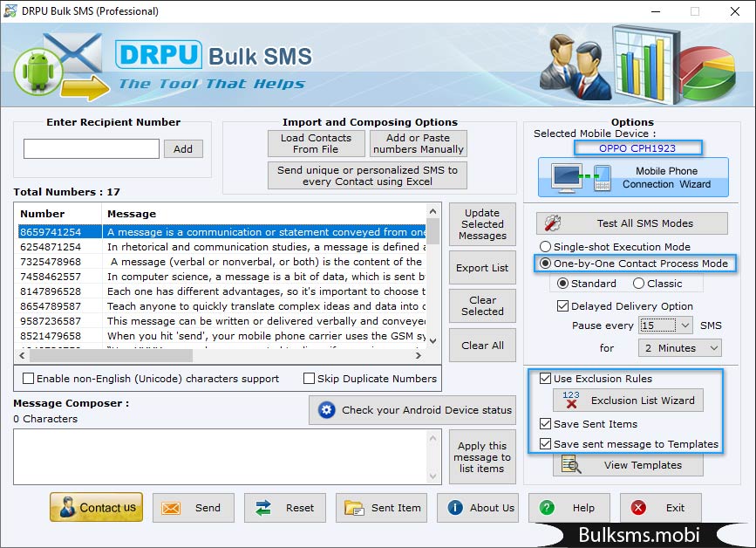Viewport: 756px width, 548px height.
Task: Click the gear icon for Android Device status
Action: pyautogui.click(x=326, y=410)
